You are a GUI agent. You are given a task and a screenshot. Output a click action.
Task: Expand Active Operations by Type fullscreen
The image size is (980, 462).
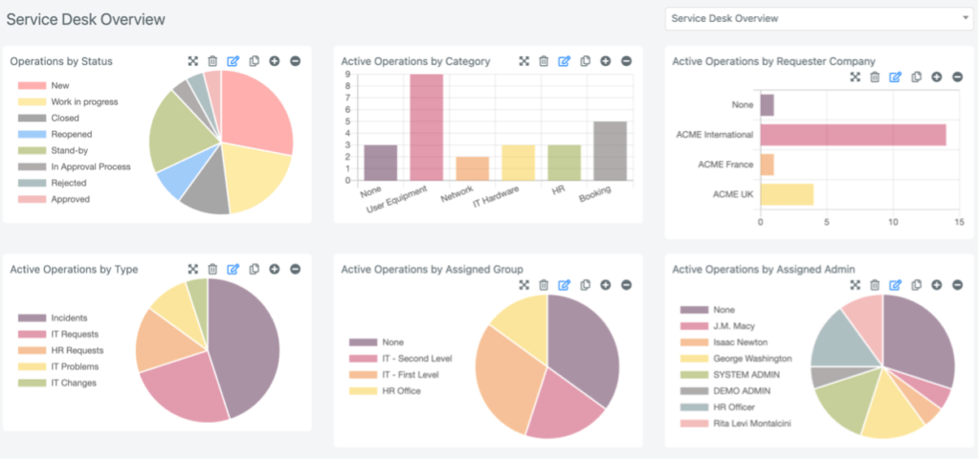pos(193,269)
